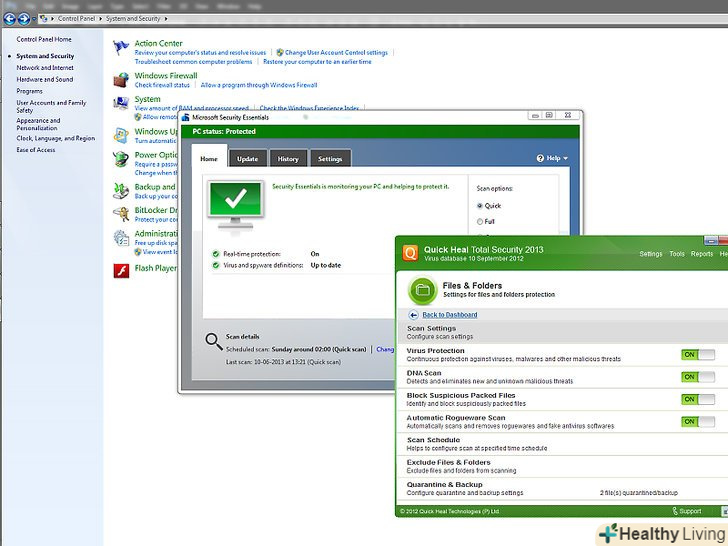Click Restore your computer to an earlier time
Screen dimensions: 728x546
[x=317, y=61]
